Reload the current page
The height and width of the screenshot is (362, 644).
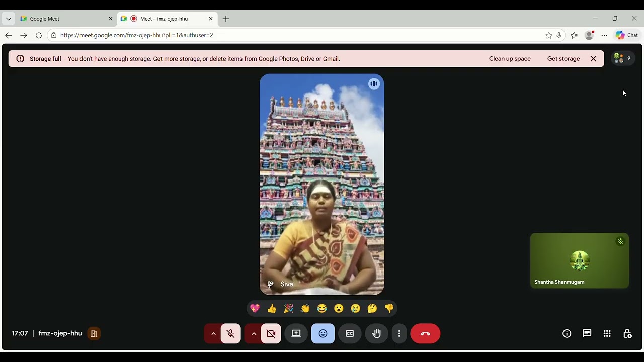(x=39, y=35)
